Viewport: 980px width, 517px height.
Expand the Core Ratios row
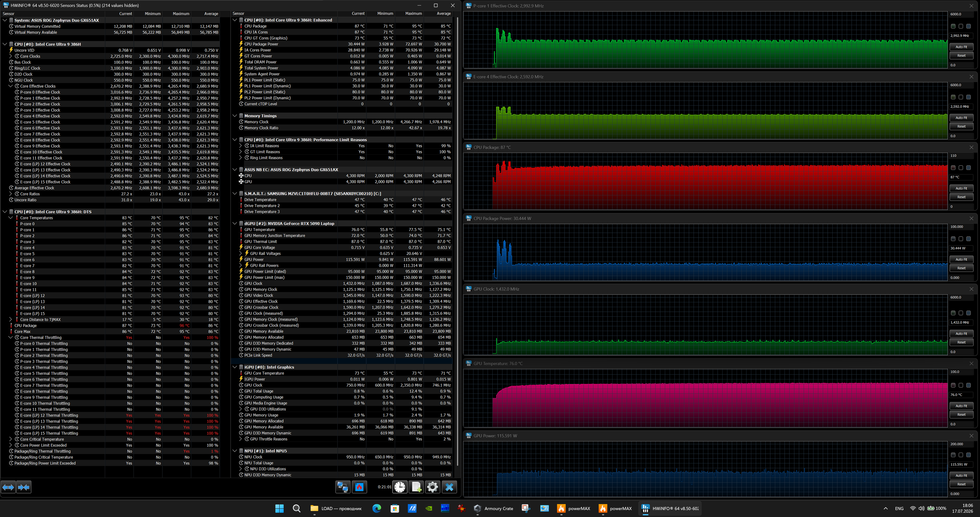[x=11, y=194]
